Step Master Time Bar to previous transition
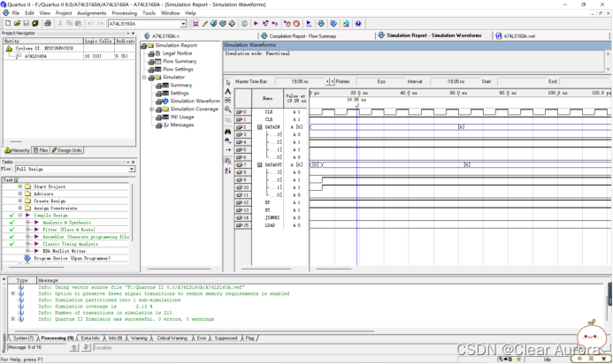The image size is (613, 364). coord(327,81)
